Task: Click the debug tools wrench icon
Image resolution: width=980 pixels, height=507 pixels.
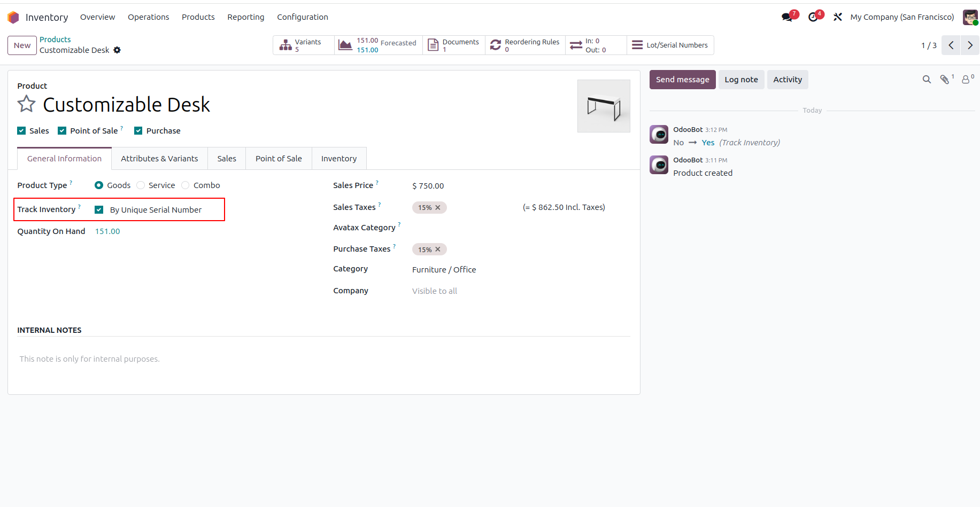Action: 838,17
